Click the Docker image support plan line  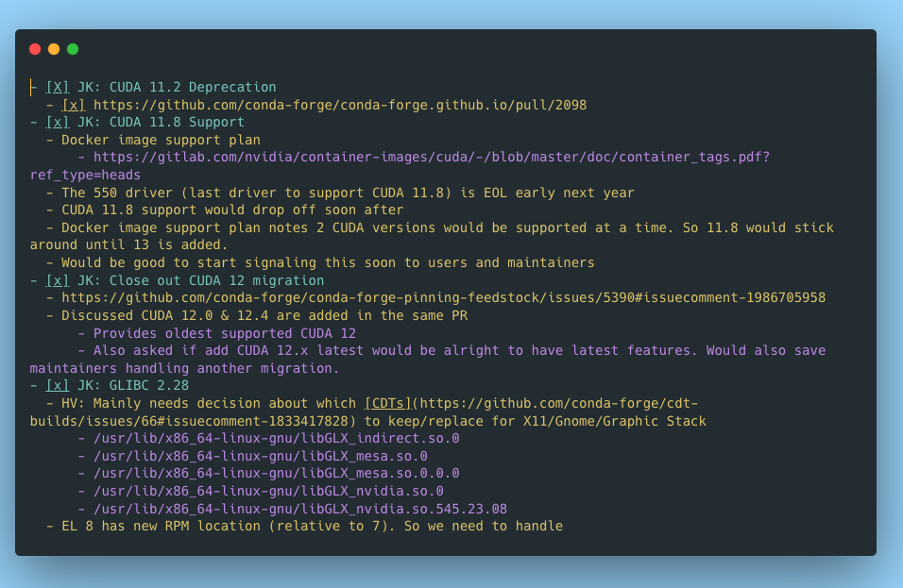coord(161,140)
